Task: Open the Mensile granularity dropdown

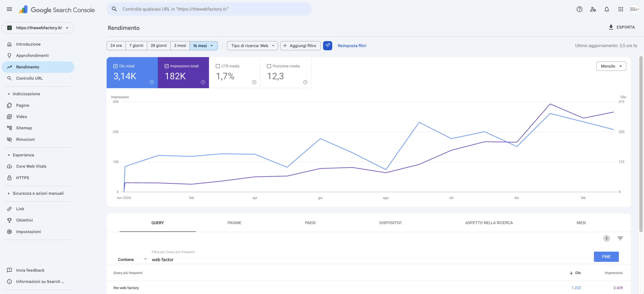Action: pyautogui.click(x=611, y=66)
